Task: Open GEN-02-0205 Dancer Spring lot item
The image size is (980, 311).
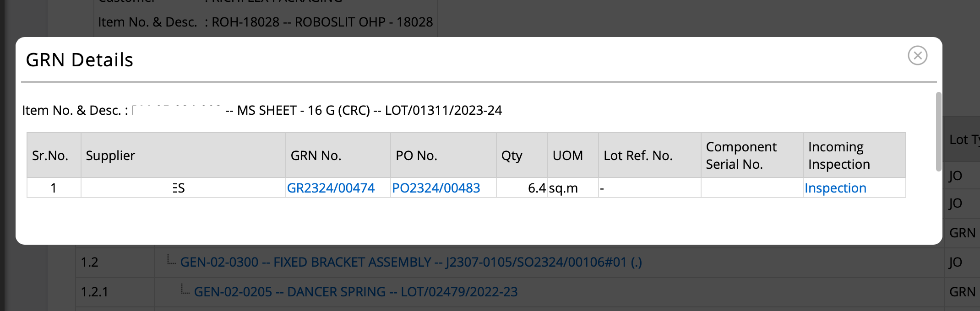Action: (x=356, y=292)
